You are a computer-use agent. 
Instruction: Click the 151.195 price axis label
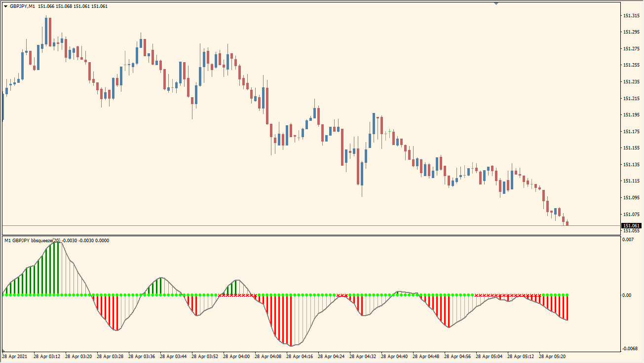tap(631, 115)
